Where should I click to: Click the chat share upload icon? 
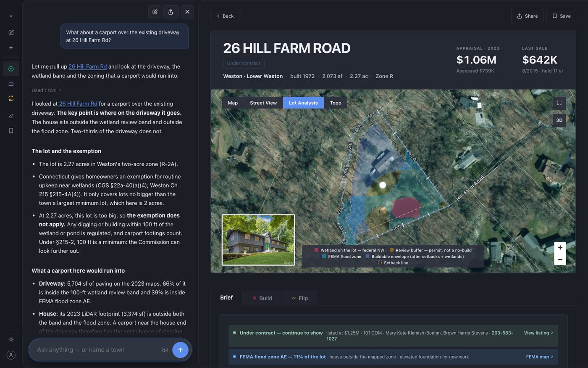point(171,12)
